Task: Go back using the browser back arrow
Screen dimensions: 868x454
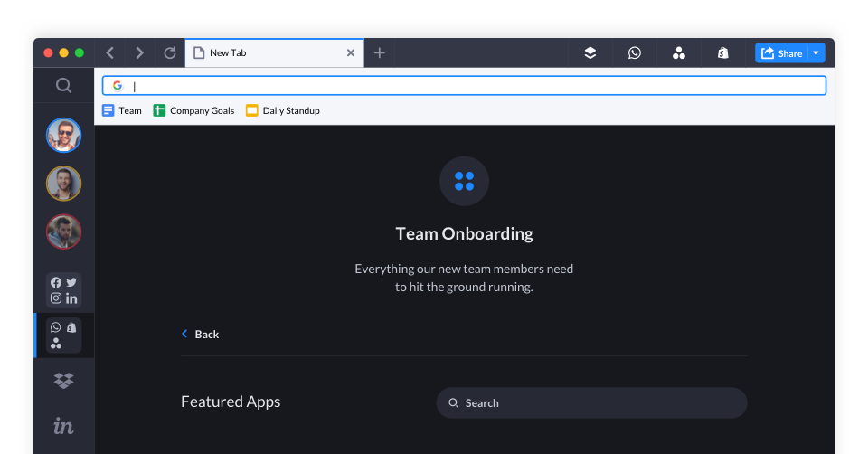Action: pyautogui.click(x=109, y=53)
